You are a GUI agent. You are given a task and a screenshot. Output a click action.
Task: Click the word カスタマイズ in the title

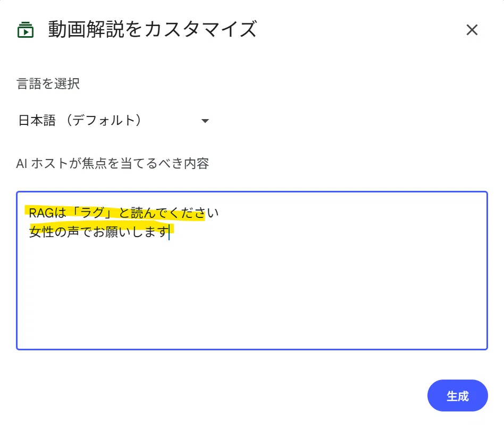tap(200, 29)
